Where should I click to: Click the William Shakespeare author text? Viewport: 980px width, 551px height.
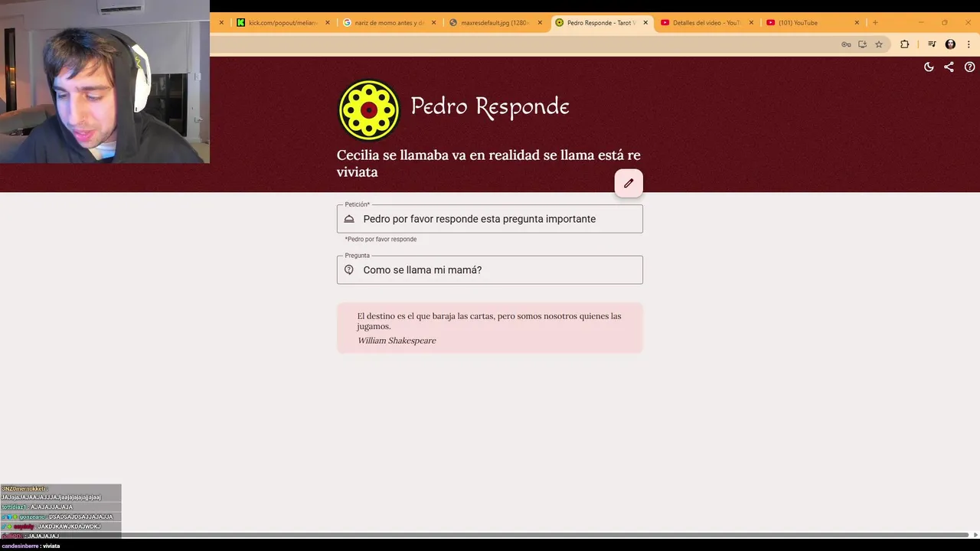[x=397, y=341]
